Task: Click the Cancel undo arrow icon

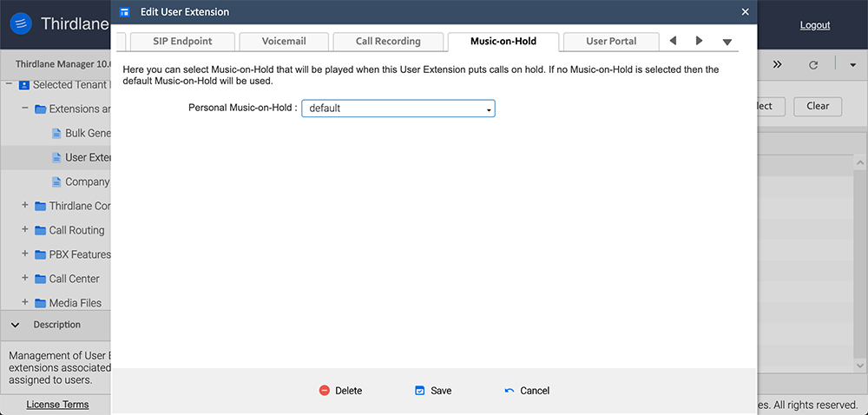Action: [510, 391]
